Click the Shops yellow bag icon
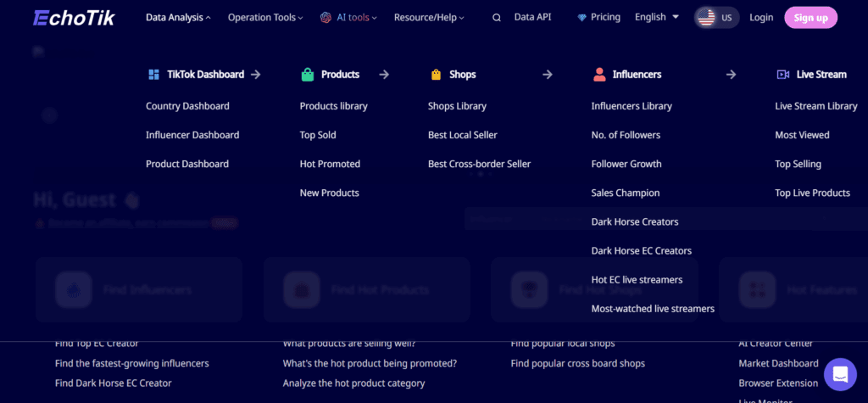 point(437,75)
